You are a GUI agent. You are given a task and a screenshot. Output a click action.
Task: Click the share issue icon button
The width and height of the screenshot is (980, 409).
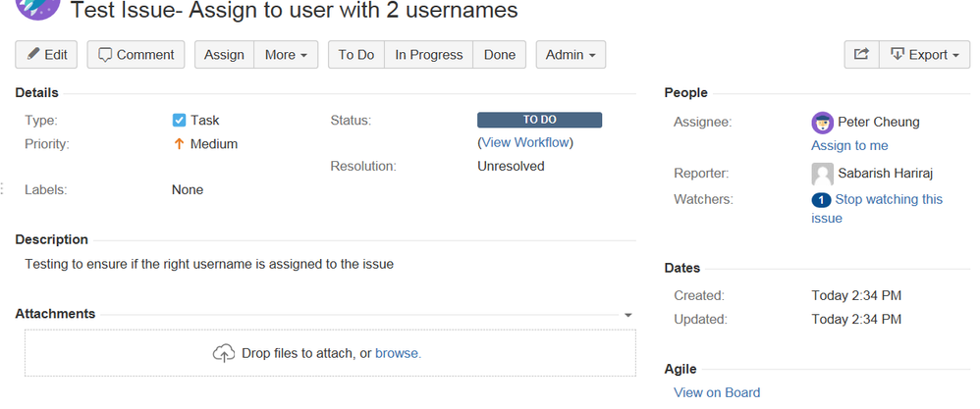tap(861, 55)
